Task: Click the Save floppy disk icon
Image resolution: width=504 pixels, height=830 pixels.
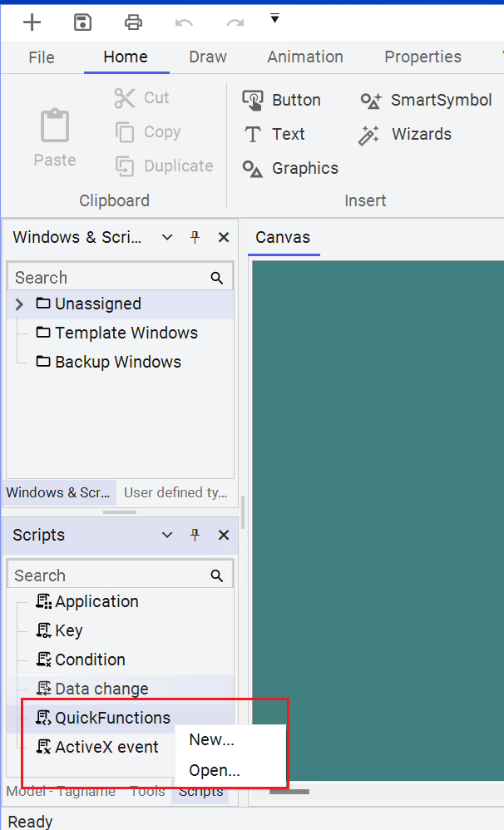Action: [82, 22]
